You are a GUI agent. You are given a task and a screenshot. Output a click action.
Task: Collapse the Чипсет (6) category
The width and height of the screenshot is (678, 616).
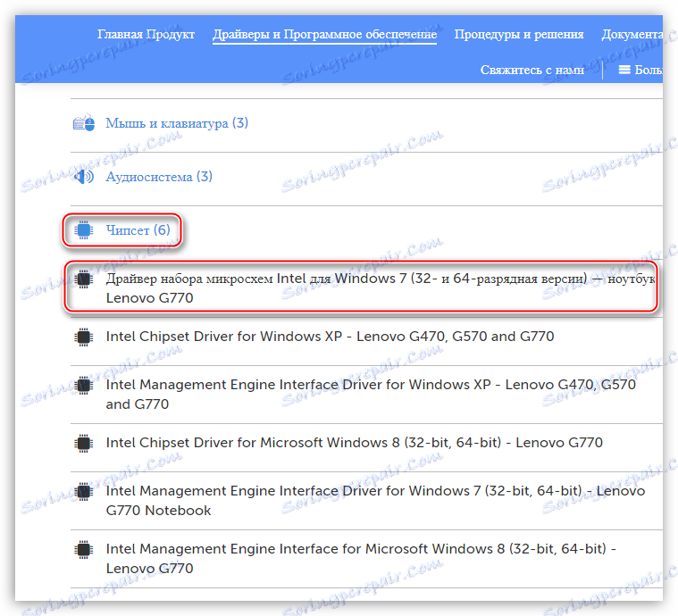[138, 230]
